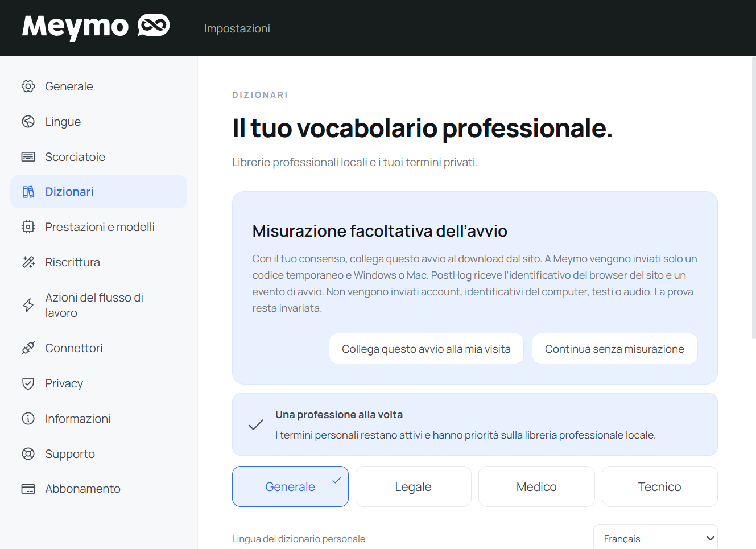Click the page vertical scrollbar
Screen dimensions: 756x549
click(754, 197)
